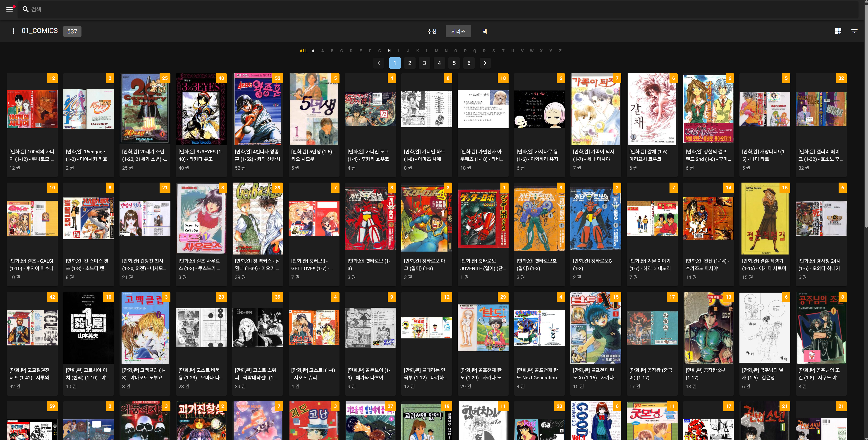Filter series starting with letter H
Screen dimensions: 868x440
coord(389,51)
